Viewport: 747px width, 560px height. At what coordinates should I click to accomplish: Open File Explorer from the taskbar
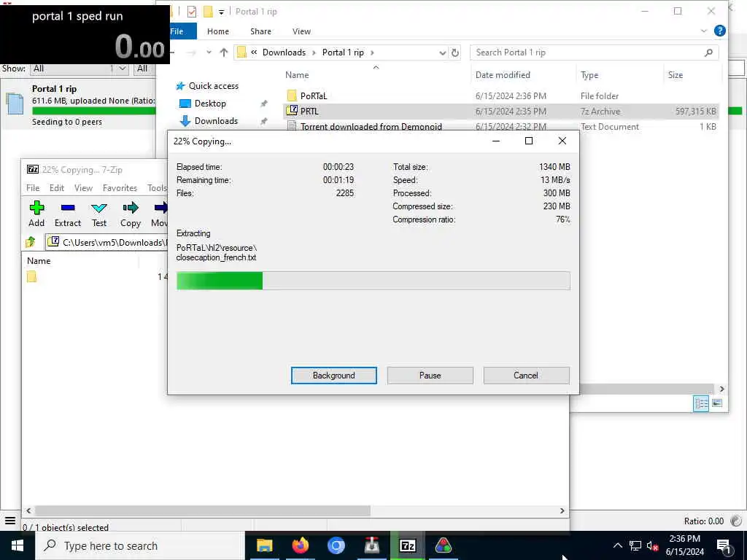264,545
